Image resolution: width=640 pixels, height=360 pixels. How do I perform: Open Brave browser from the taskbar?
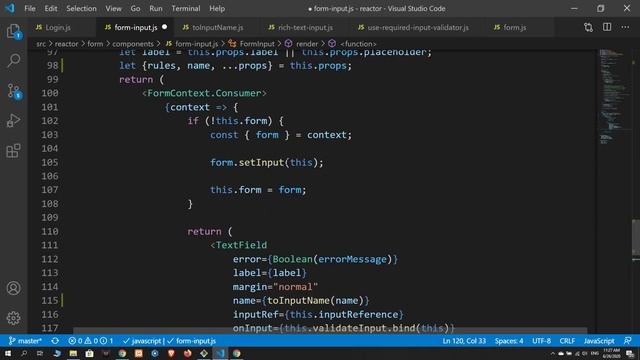pos(171,353)
